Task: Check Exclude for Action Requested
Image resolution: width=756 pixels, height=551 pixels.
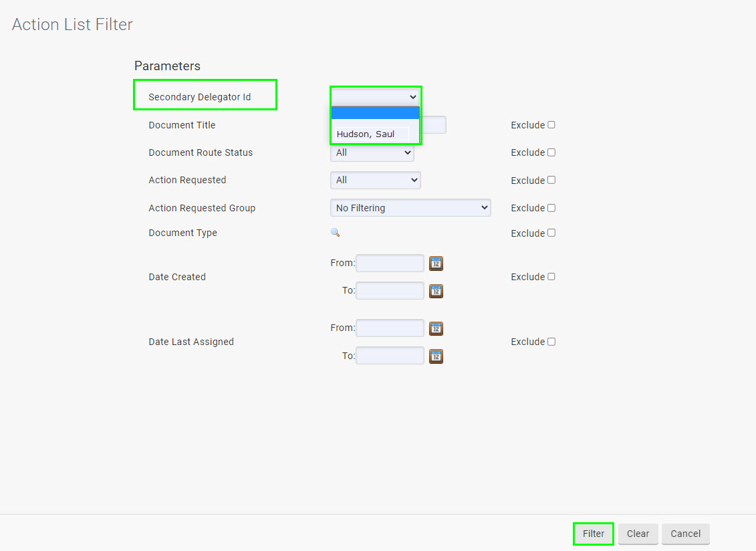Action: click(x=551, y=180)
